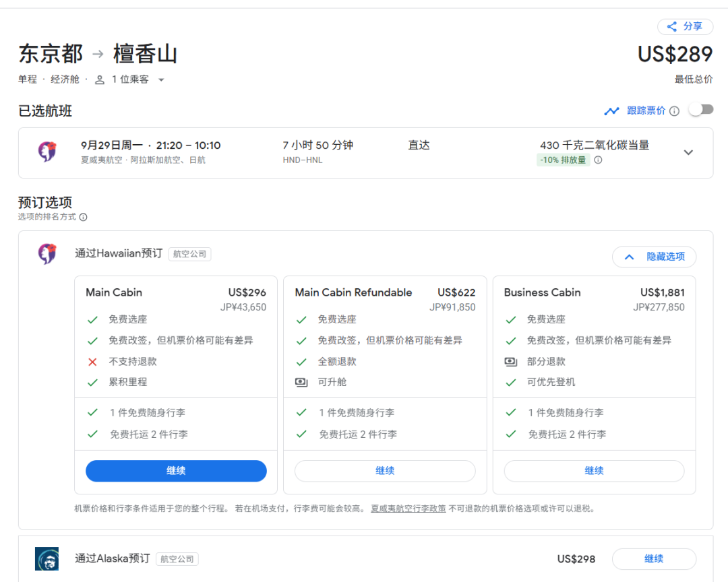Click the Main Cabin Refundable fare title
Image resolution: width=728 pixels, height=582 pixels.
coord(353,292)
